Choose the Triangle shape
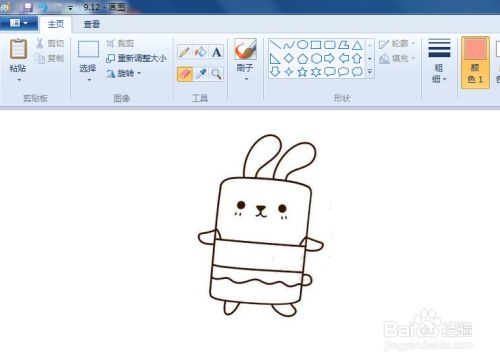The height and width of the screenshot is (362, 500). pos(357,44)
